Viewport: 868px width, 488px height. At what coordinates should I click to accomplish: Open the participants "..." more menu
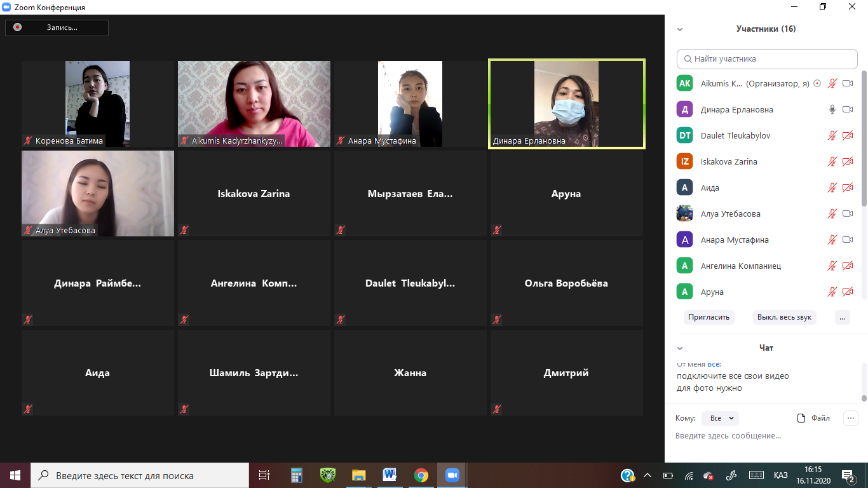tap(842, 317)
